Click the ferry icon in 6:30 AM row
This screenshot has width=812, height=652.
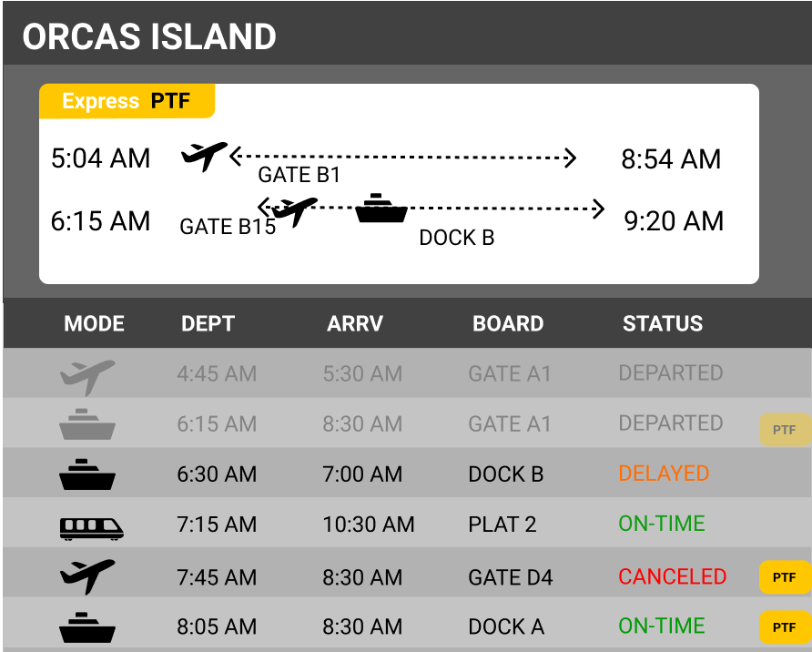tap(87, 474)
